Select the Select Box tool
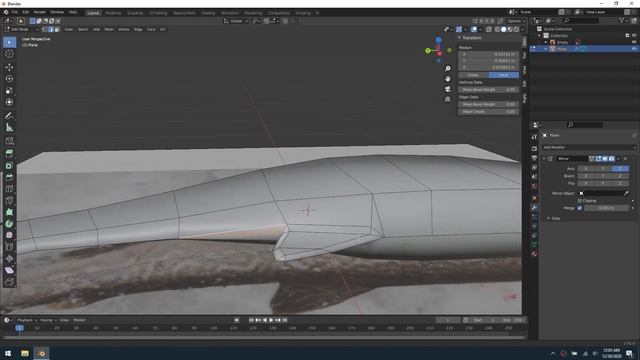 pyautogui.click(x=9, y=42)
